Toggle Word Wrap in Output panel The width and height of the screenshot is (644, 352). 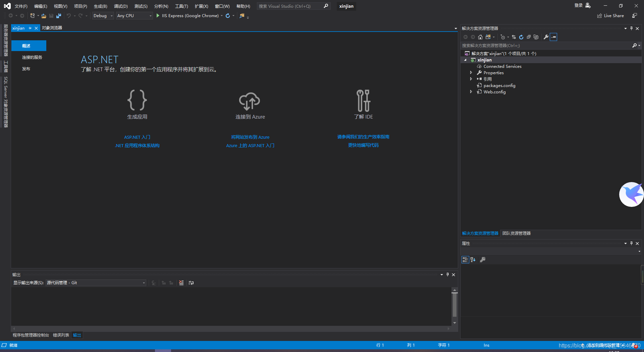tap(191, 283)
